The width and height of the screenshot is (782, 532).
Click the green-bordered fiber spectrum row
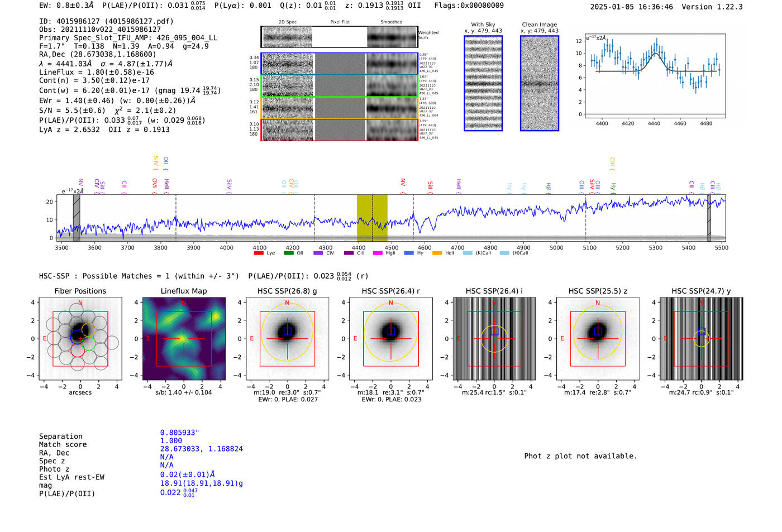tap(339, 85)
